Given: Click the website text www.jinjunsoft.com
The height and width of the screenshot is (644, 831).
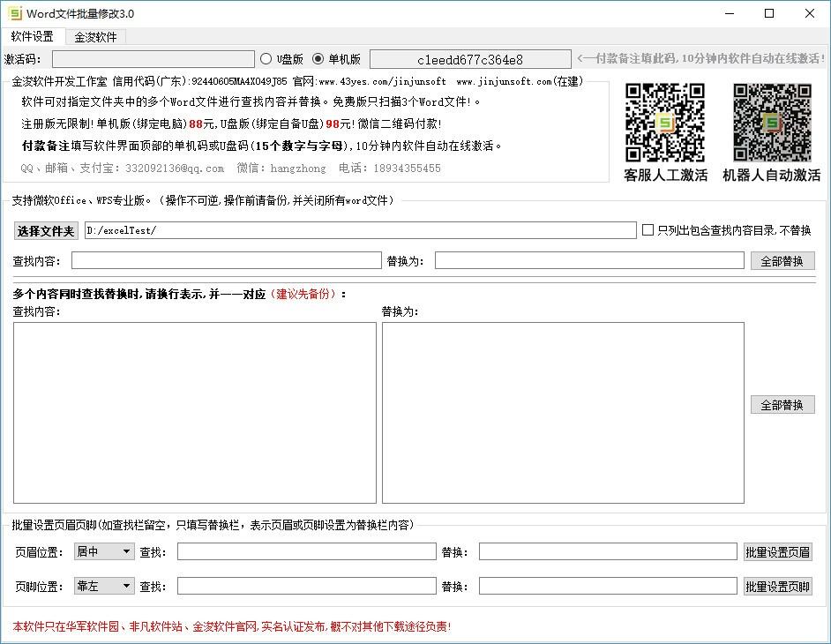Looking at the screenshot, I should point(504,81).
